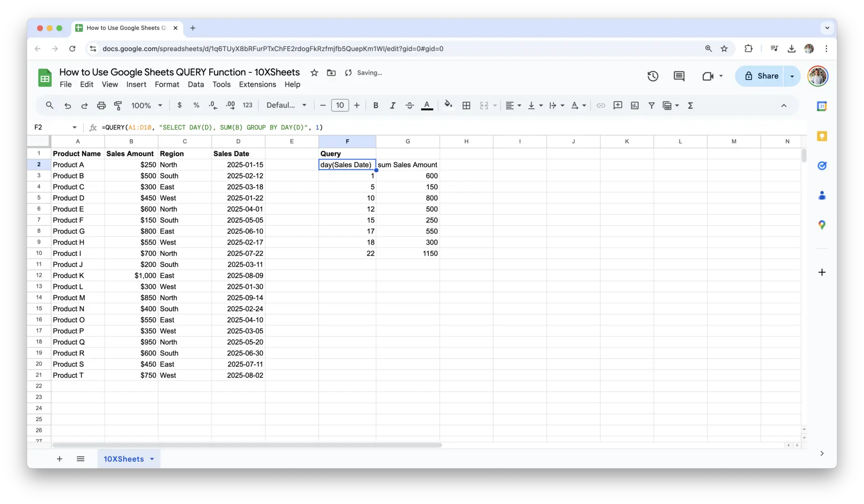Open the fill color picker
The width and height of the screenshot is (864, 504).
[448, 105]
